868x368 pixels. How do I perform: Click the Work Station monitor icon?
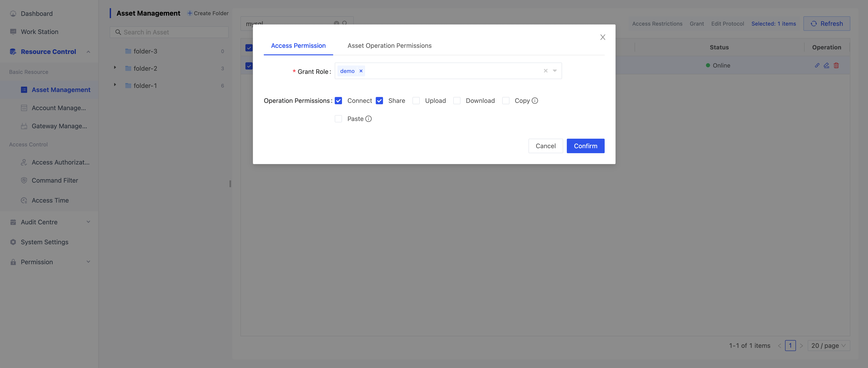click(x=13, y=32)
